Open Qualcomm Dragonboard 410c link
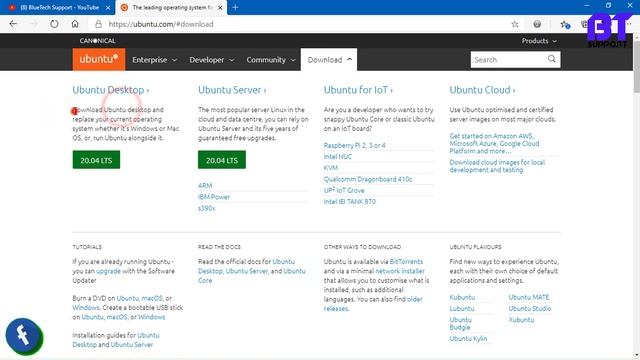Viewport: 640px width, 360px height. click(x=368, y=179)
